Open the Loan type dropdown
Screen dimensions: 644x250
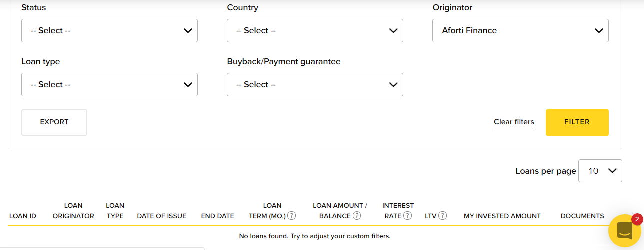(109, 84)
